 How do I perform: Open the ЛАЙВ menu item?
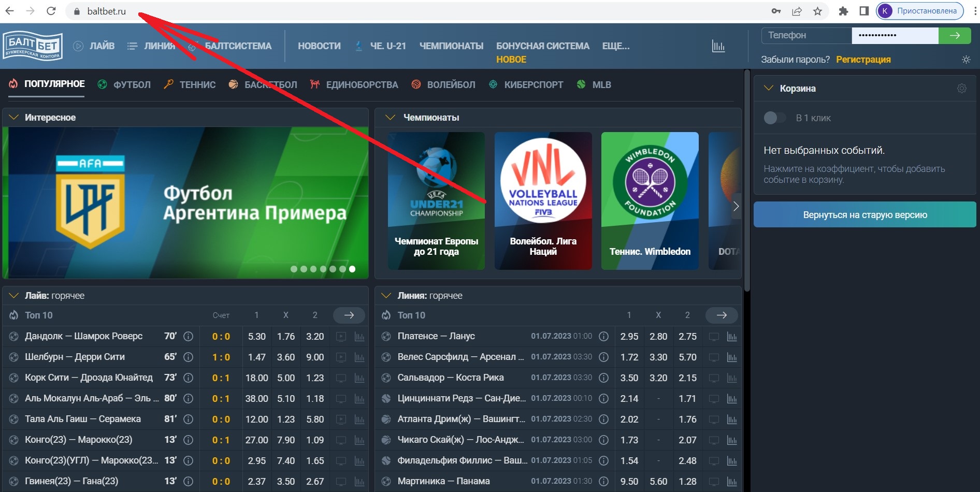click(x=94, y=46)
